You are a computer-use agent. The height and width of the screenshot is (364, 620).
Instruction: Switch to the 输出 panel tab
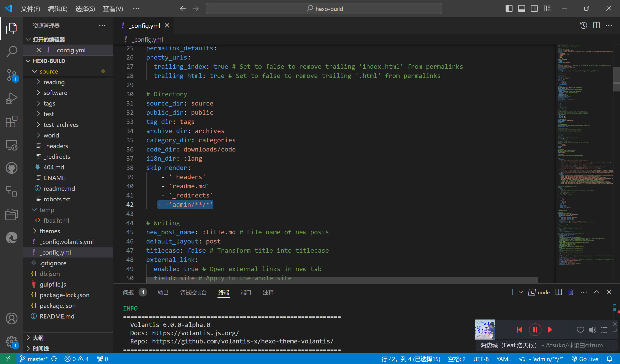[x=163, y=292]
